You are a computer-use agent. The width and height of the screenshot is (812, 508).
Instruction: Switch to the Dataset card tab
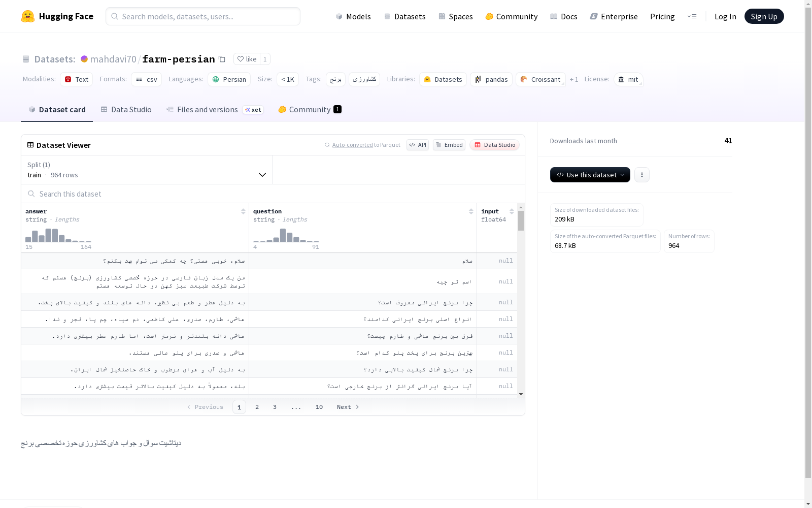[57, 110]
